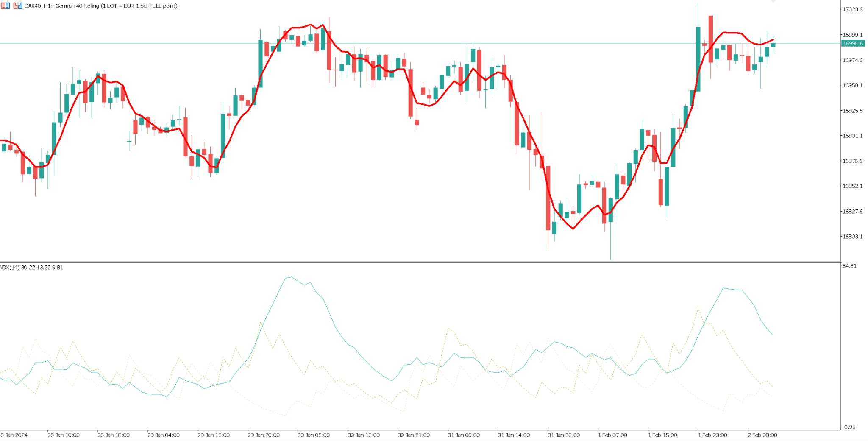Click the 26 Jan 2024 date label

(14, 435)
